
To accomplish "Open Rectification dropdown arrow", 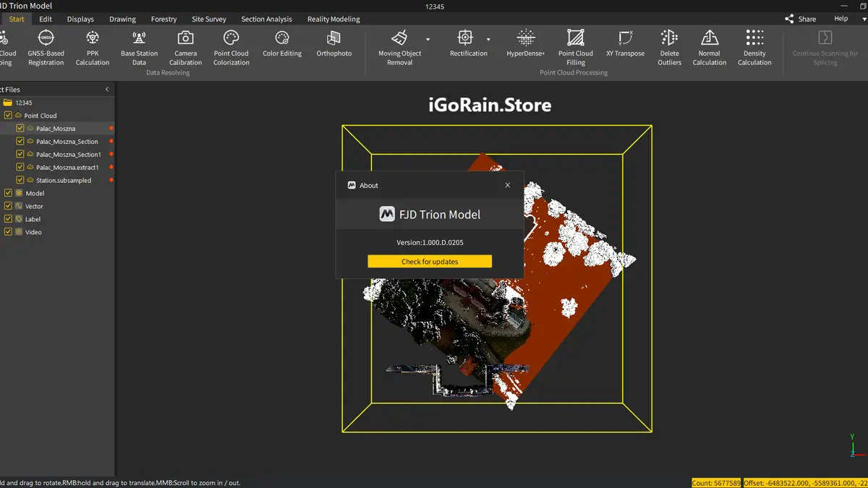I will [488, 39].
